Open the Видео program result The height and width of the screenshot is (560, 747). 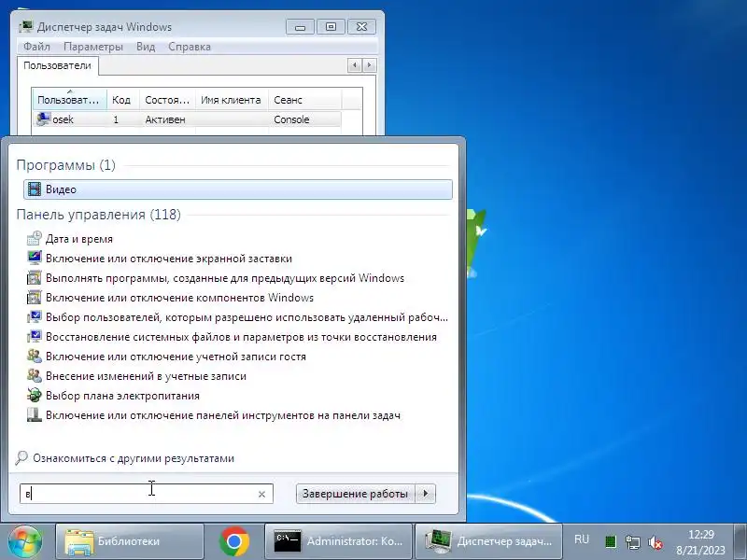click(238, 189)
